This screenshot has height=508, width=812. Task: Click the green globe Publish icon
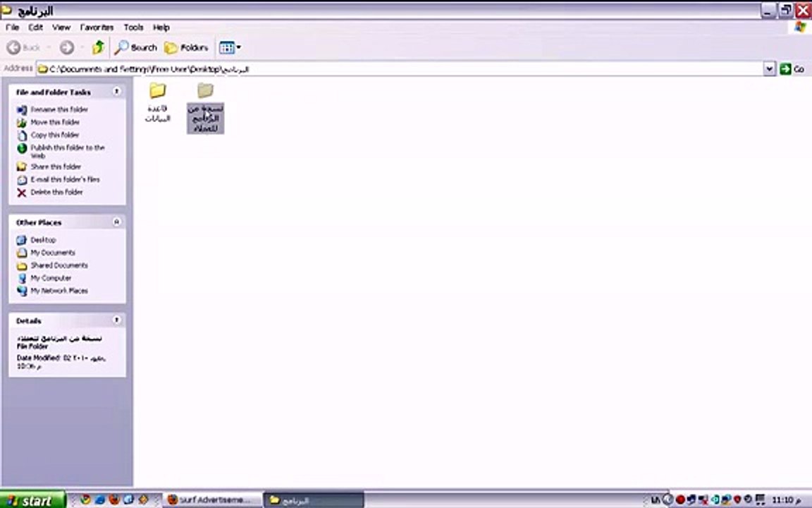click(22, 148)
